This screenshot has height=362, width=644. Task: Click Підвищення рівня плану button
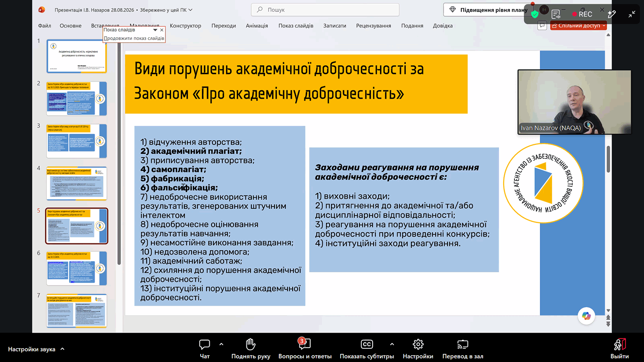tap(487, 10)
